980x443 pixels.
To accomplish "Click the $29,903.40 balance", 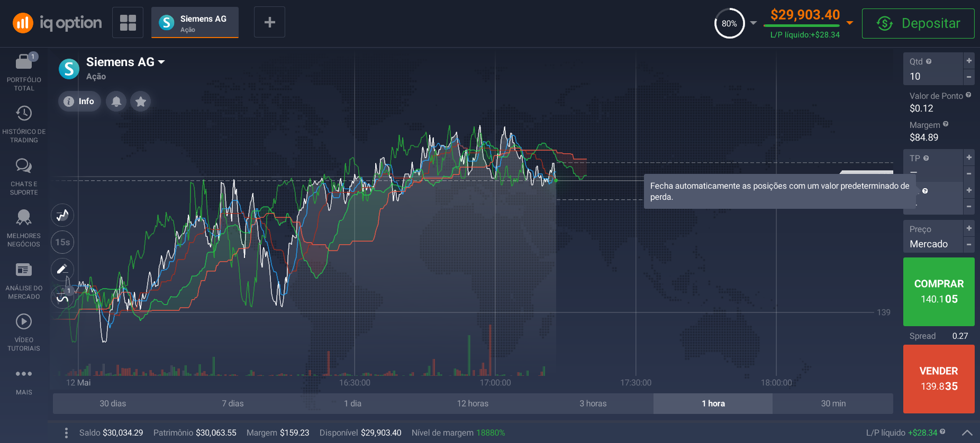I will (805, 15).
